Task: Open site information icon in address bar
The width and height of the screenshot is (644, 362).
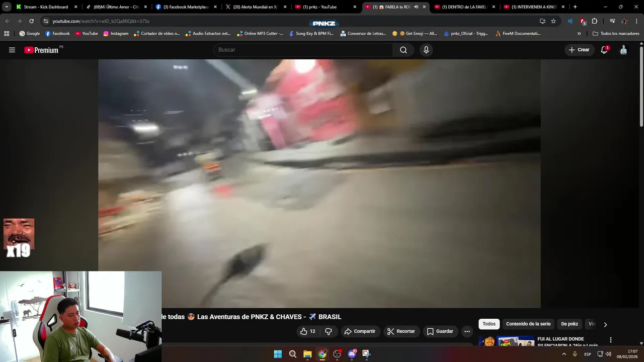Action: click(x=46, y=21)
